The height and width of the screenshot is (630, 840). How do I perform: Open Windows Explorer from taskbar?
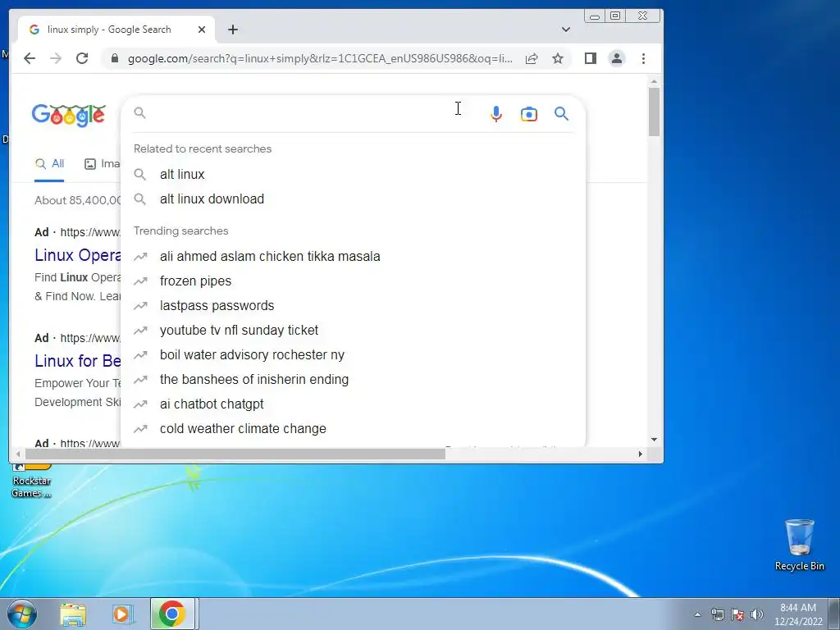tap(73, 614)
